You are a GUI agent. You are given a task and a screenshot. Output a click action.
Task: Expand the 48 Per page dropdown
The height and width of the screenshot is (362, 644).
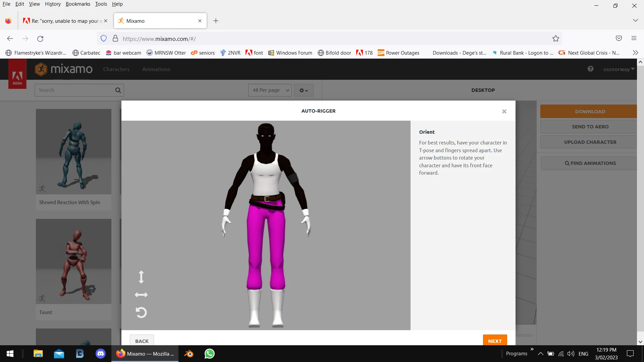[270, 90]
